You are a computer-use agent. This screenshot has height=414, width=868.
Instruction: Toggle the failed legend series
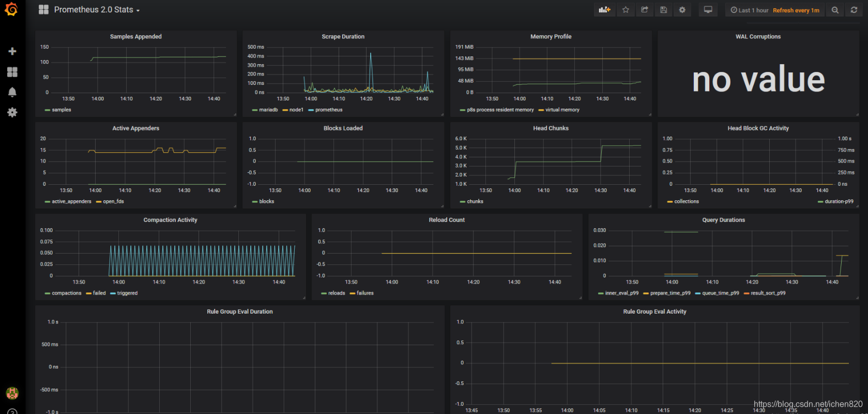coord(99,293)
